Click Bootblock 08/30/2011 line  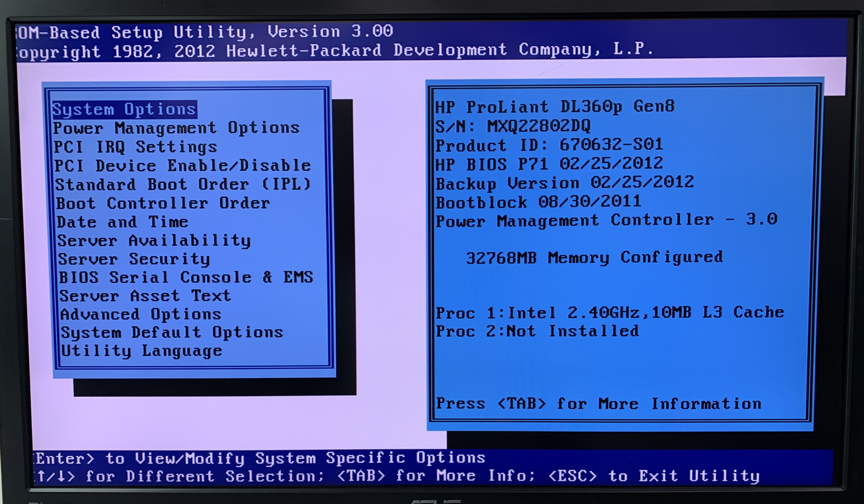538,202
